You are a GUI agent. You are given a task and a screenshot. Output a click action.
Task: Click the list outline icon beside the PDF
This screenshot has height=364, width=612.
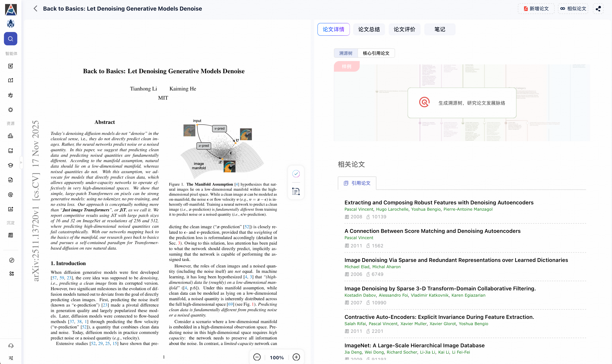[296, 191]
